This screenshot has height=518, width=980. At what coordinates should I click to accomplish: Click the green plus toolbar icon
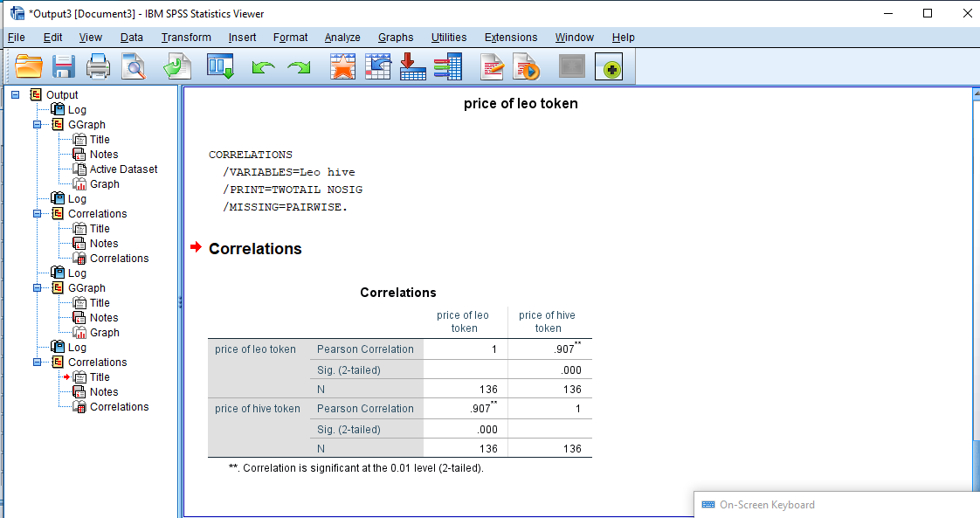tap(609, 67)
